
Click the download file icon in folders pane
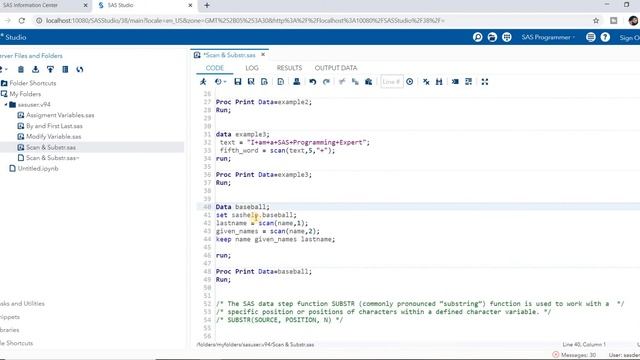click(36, 69)
